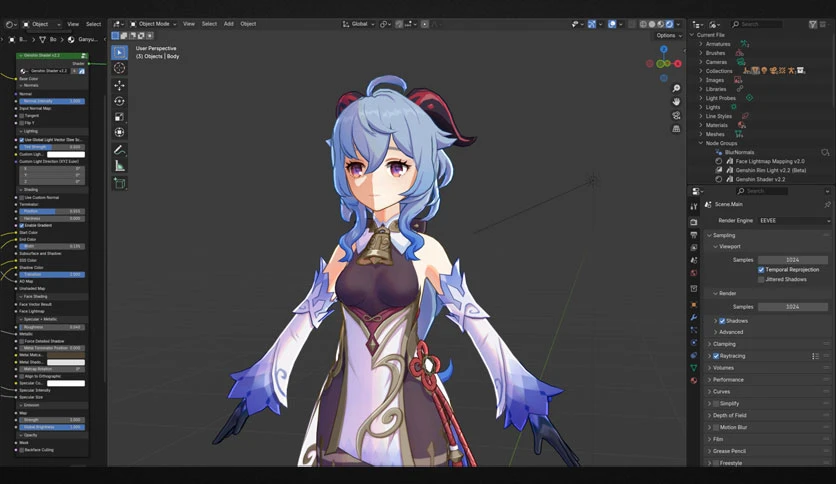Toggle viewport overlays icon
Screen dimensions: 836x484
pyautogui.click(x=612, y=24)
